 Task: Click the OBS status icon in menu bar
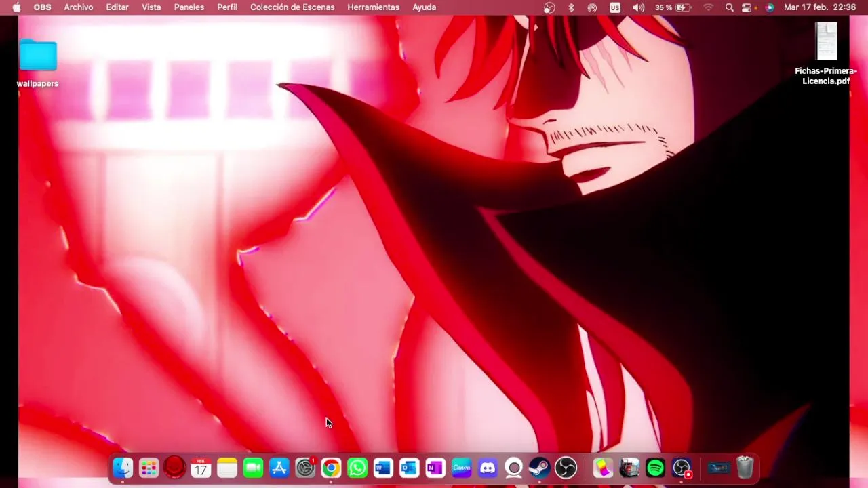549,7
